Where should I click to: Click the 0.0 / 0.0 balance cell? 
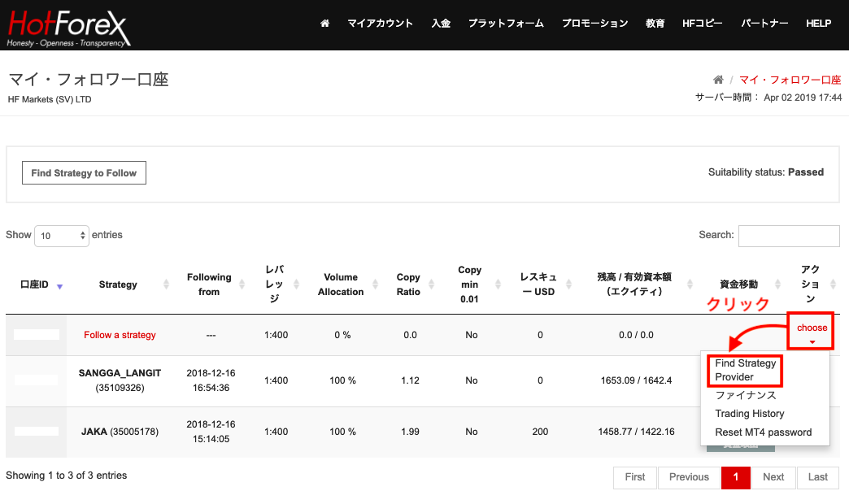tap(636, 335)
